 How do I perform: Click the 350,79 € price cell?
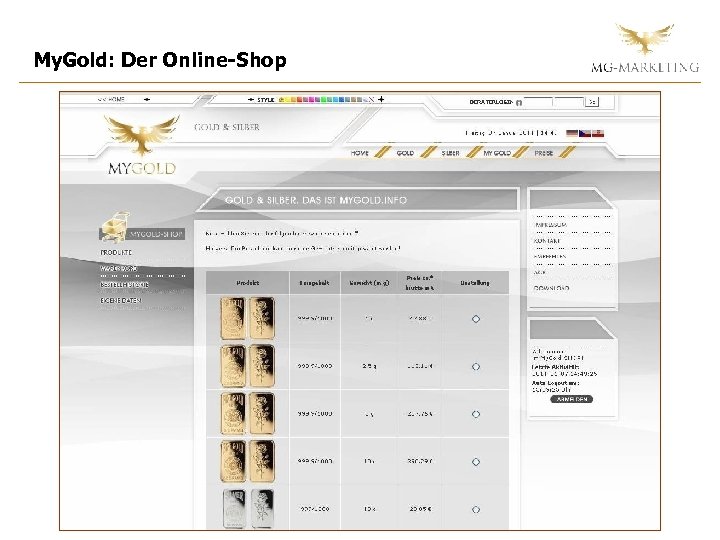[x=420, y=461]
